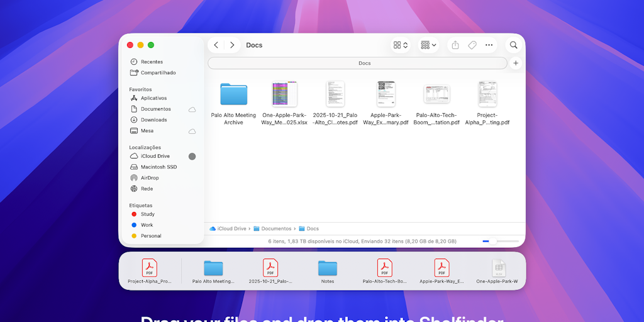Select the Notes folder in the shelf
The width and height of the screenshot is (644, 322).
coord(328,270)
